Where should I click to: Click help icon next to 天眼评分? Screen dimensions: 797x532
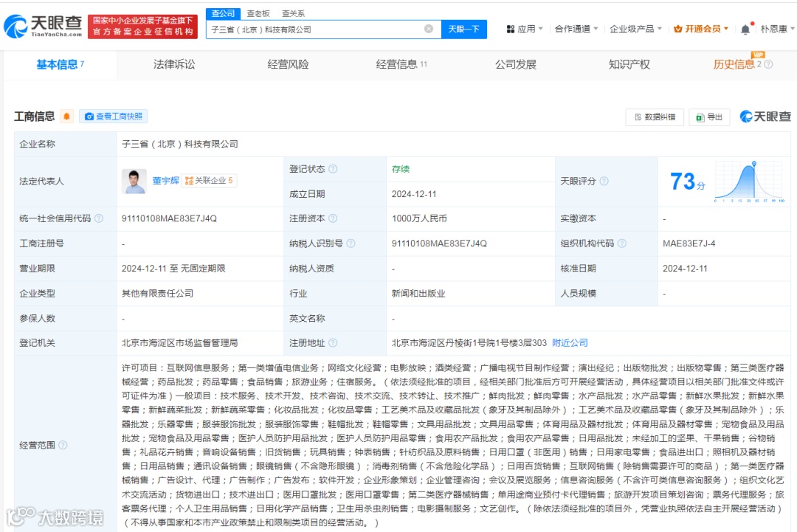tap(604, 181)
